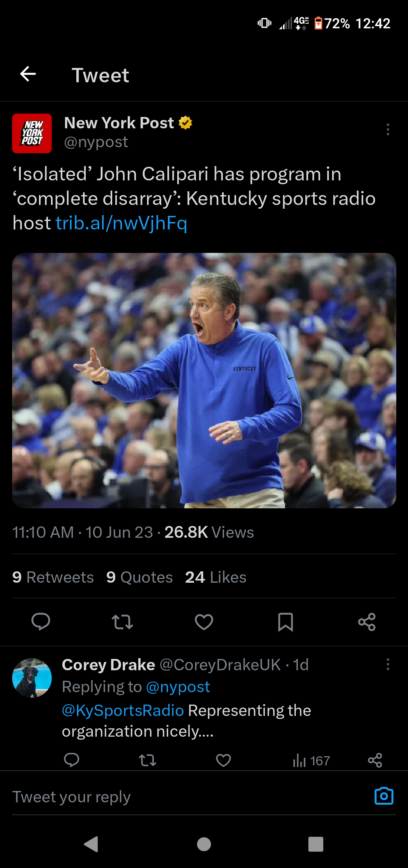Tap the back arrow beside Tweet
The image size is (408, 868).
pos(28,74)
